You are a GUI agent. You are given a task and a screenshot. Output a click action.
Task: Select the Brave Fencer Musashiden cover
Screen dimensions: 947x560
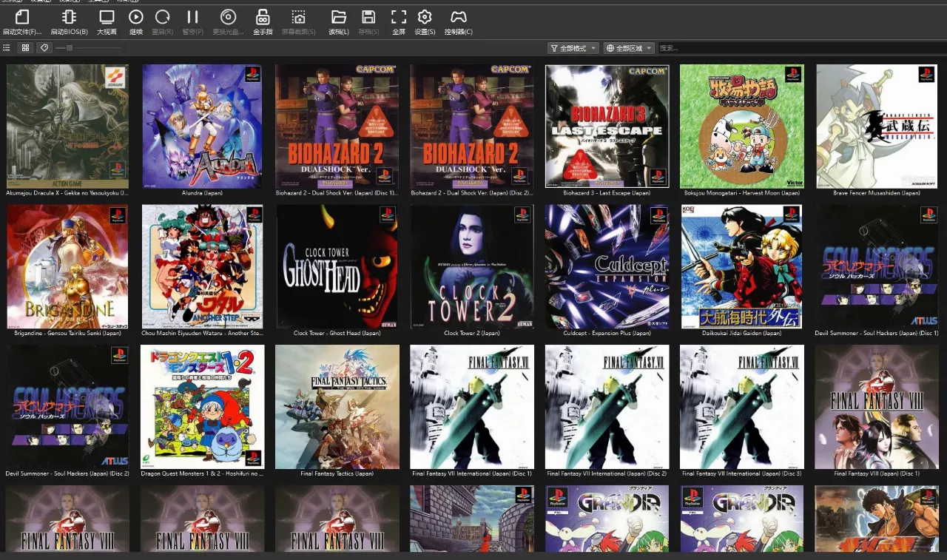(x=877, y=126)
